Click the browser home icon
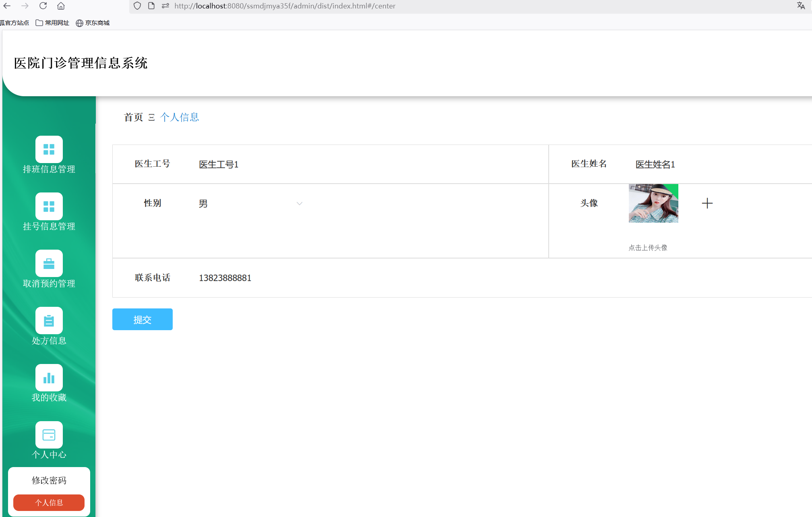The width and height of the screenshot is (812, 517). [x=61, y=6]
